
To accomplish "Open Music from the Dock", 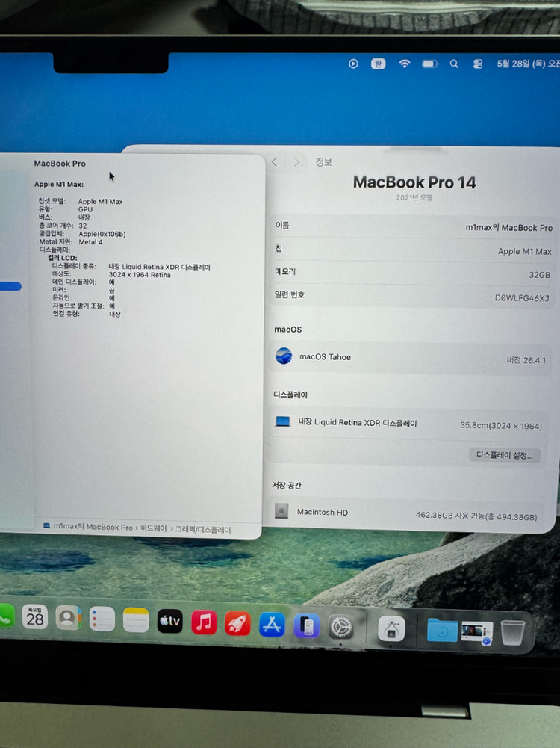I will 204,622.
